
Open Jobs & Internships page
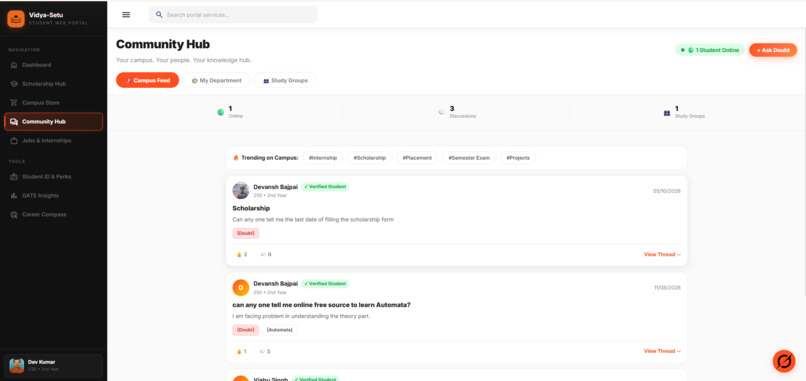click(x=53, y=141)
